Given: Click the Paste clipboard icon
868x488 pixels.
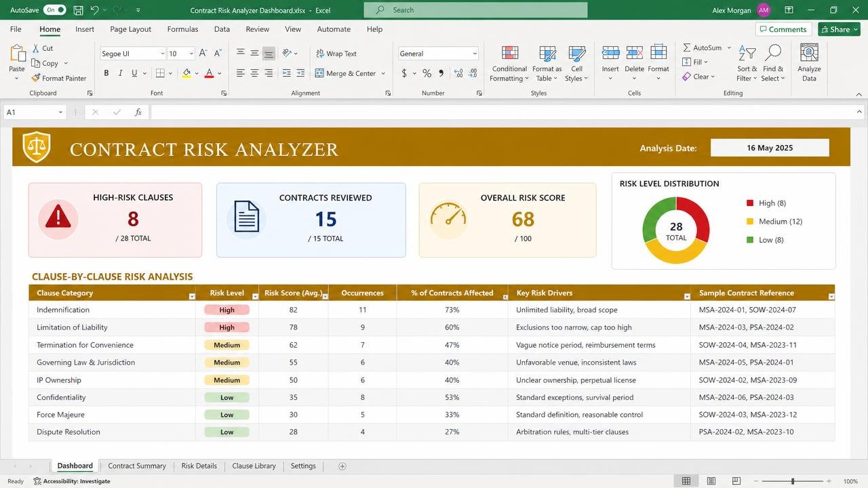Looking at the screenshot, I should 17,54.
